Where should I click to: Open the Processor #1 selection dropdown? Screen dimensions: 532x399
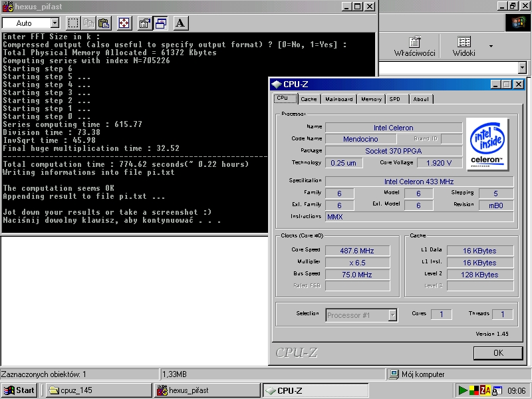392,315
